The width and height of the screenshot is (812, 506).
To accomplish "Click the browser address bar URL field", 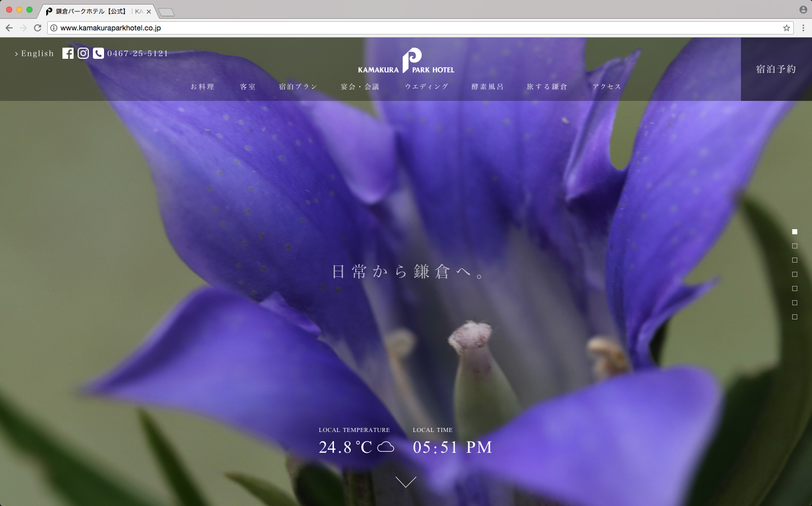I will click(406, 28).
